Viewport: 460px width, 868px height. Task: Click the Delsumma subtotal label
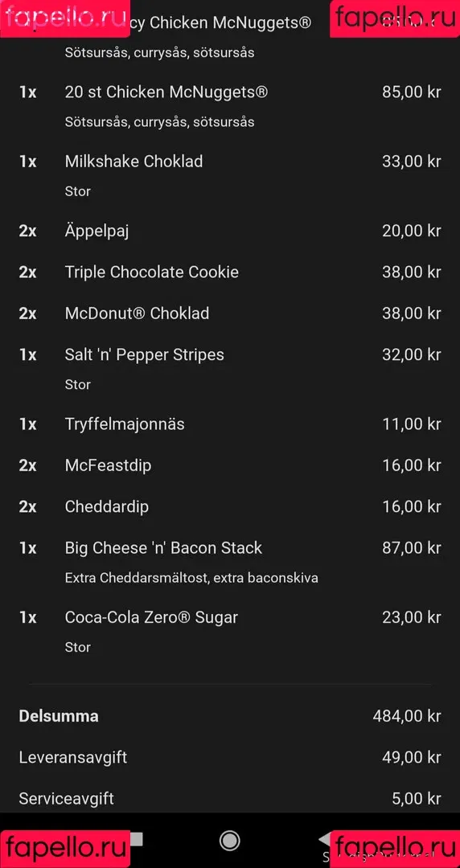(59, 716)
